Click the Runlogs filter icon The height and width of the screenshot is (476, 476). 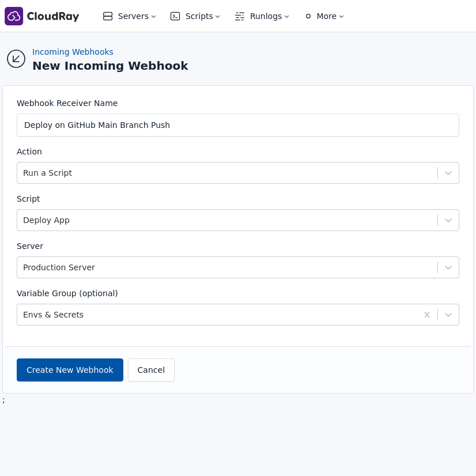point(240,16)
